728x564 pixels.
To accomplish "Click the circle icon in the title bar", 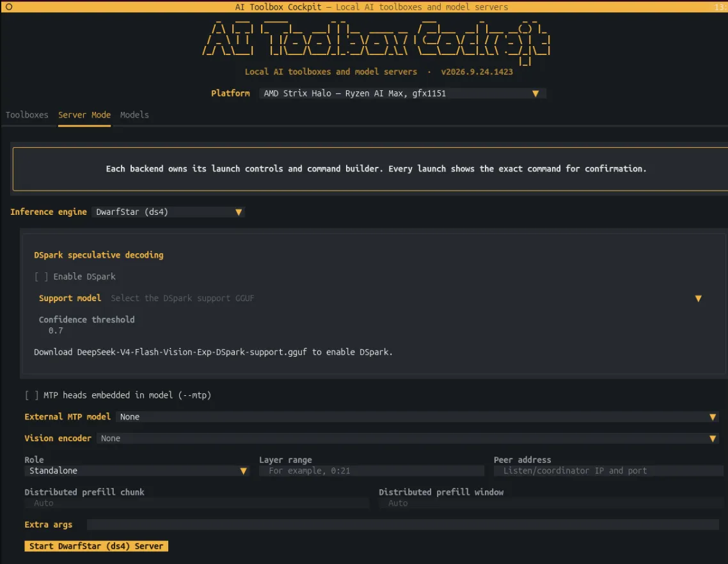I will 9,7.
